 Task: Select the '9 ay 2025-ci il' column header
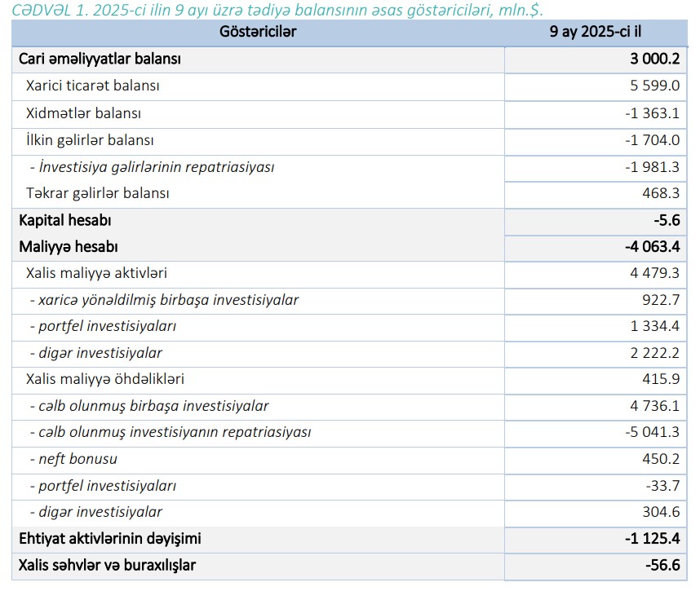(595, 32)
